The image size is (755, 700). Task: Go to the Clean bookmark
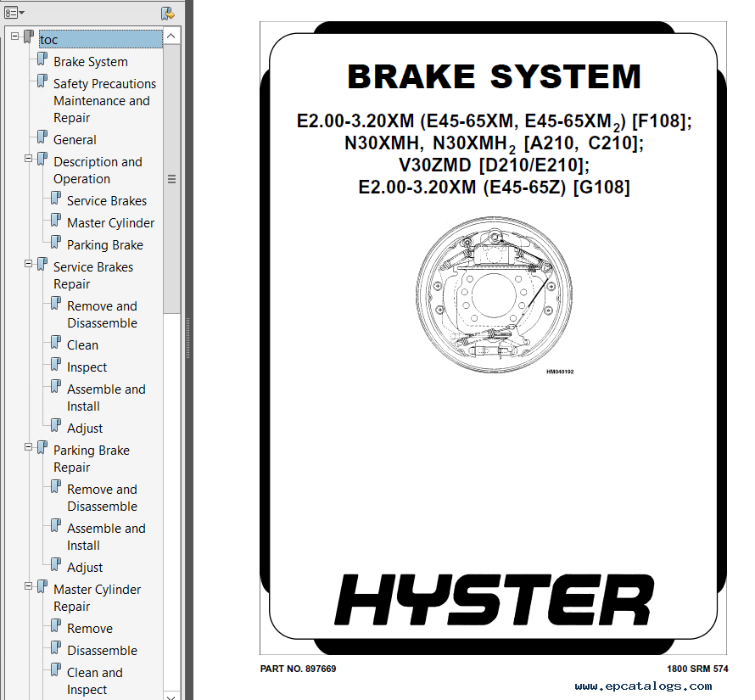pos(82,345)
